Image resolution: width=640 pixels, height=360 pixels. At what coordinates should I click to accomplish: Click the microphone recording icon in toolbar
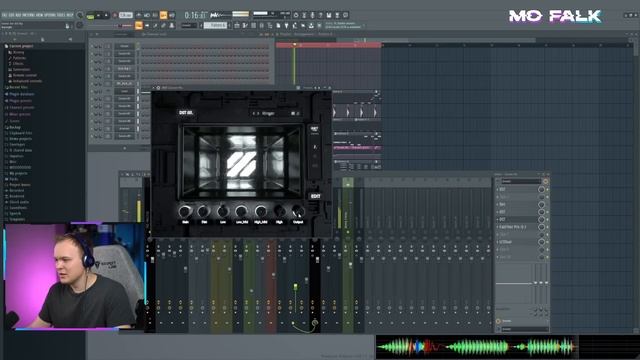312,16
